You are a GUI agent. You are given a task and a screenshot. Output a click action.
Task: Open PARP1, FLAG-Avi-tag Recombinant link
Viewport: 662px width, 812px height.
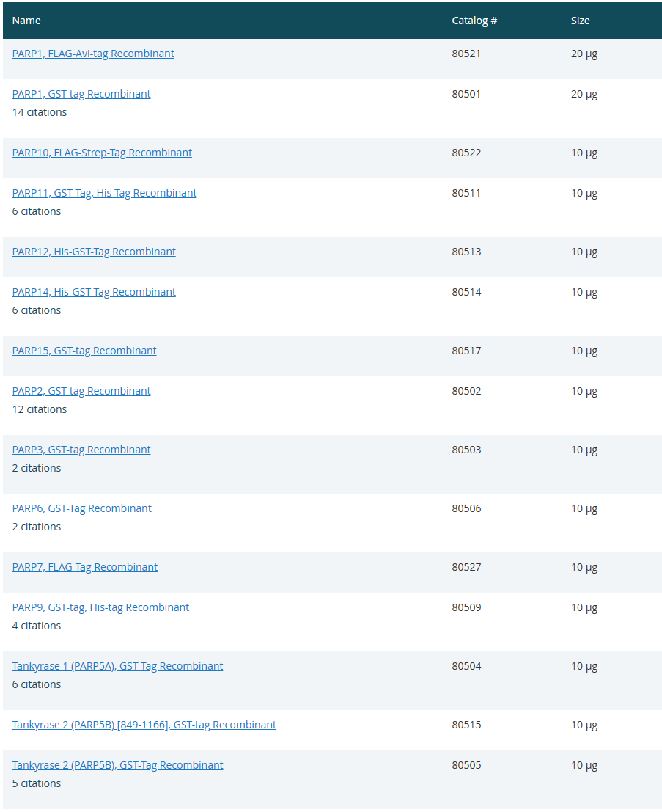click(93, 54)
